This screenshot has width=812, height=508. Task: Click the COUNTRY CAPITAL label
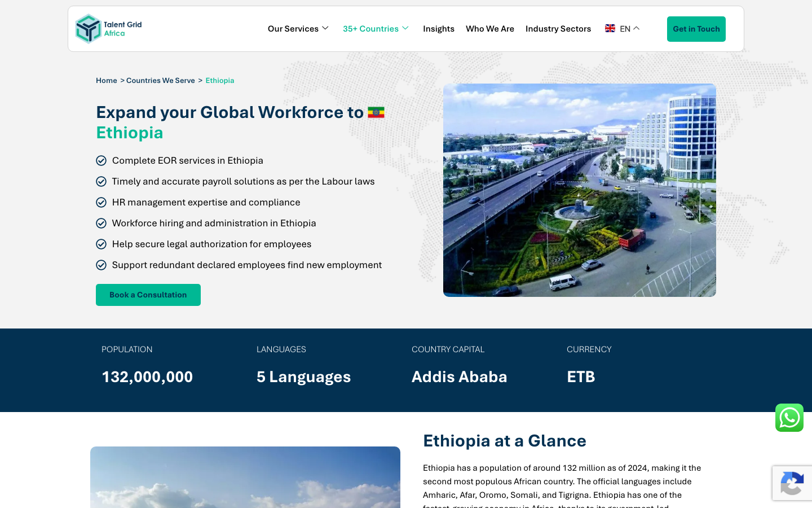(x=448, y=349)
